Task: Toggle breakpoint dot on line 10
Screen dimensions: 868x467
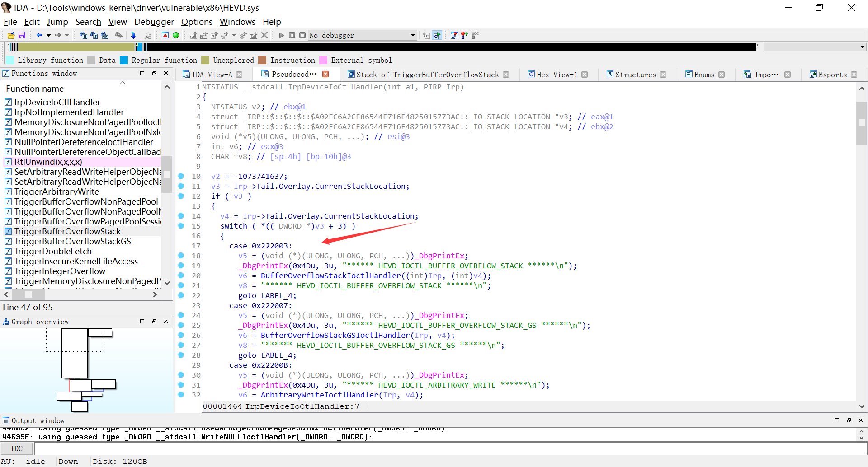Action: pyautogui.click(x=181, y=176)
